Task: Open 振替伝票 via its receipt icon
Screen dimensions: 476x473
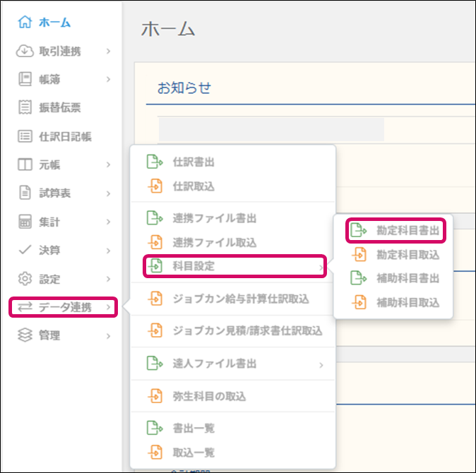Action: pos(25,108)
